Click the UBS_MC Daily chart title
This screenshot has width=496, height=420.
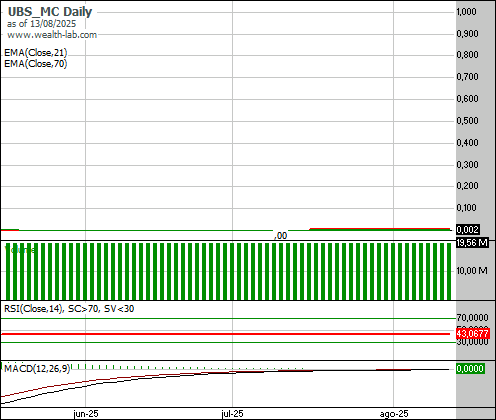50,12
